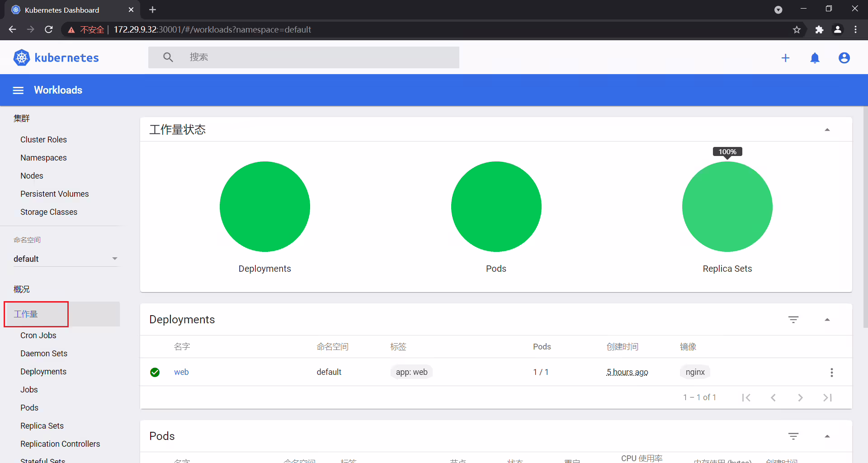
Task: Click 集群 heading in sidebar
Action: pyautogui.click(x=22, y=118)
